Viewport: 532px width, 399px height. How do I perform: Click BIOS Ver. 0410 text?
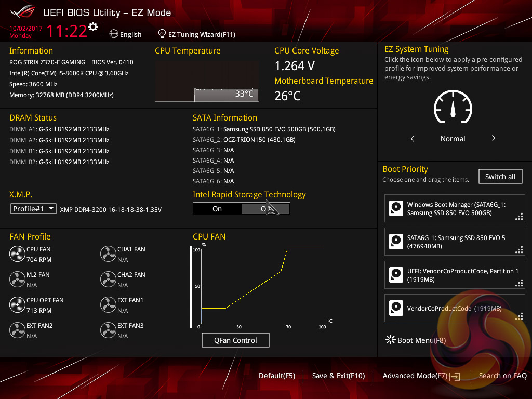[x=112, y=62]
